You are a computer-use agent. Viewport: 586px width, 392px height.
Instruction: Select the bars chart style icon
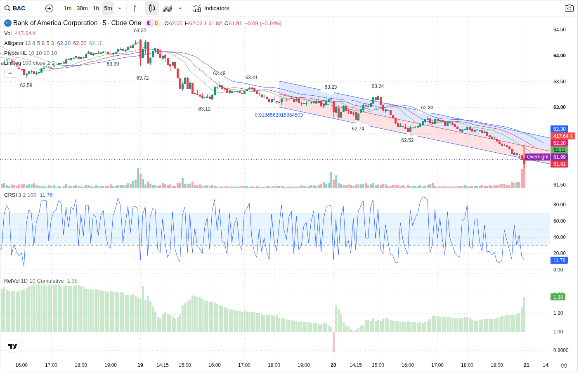point(137,8)
